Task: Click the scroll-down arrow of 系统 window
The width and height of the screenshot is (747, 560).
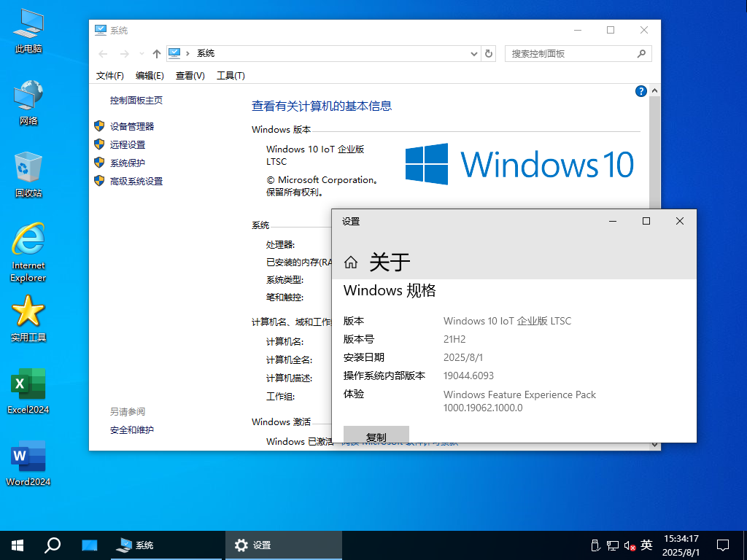Action: pyautogui.click(x=654, y=446)
